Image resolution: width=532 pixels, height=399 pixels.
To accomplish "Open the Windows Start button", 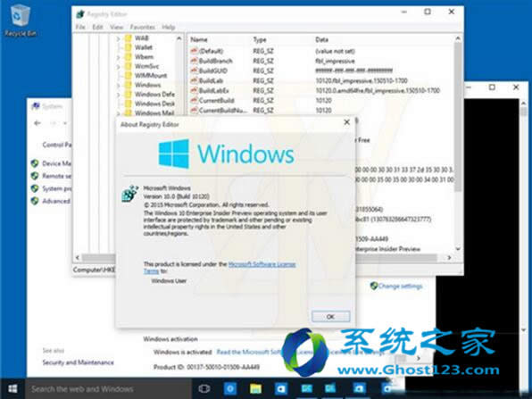I will pyautogui.click(x=12, y=388).
